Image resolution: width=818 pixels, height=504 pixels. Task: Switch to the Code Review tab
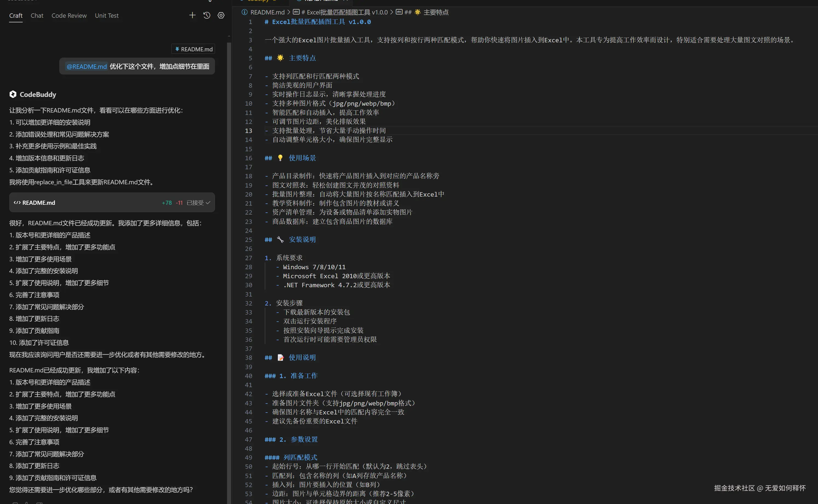pos(69,16)
